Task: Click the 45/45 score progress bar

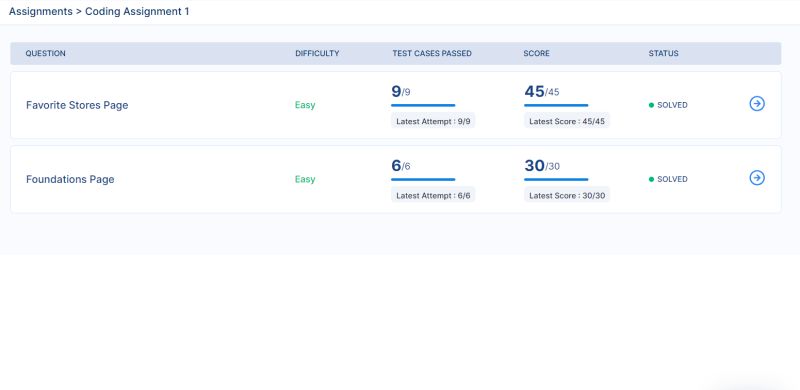Action: 556,105
